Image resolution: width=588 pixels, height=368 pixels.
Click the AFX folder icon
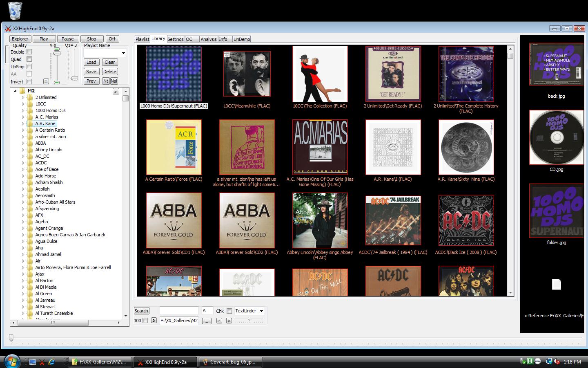coord(30,215)
